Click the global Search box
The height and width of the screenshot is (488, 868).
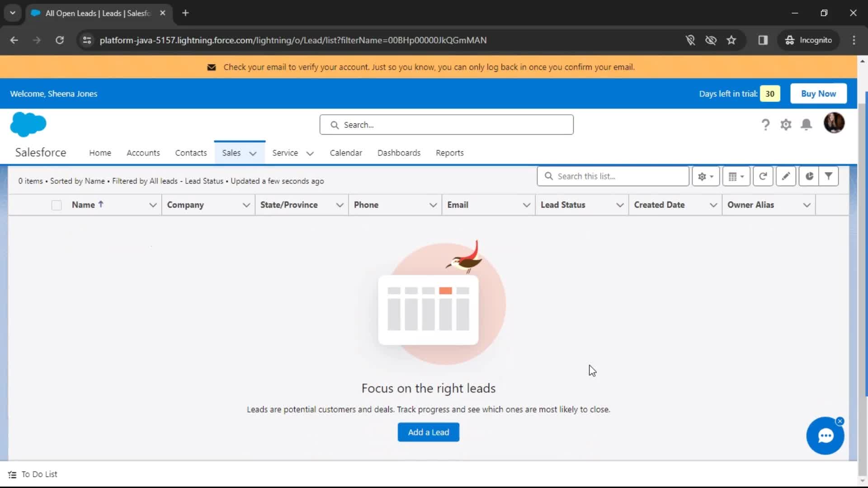point(447,125)
